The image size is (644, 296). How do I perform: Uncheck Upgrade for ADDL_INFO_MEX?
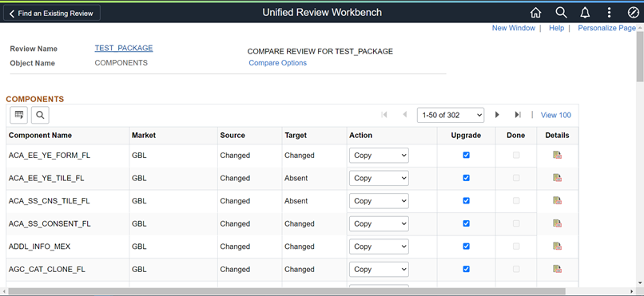(x=466, y=247)
